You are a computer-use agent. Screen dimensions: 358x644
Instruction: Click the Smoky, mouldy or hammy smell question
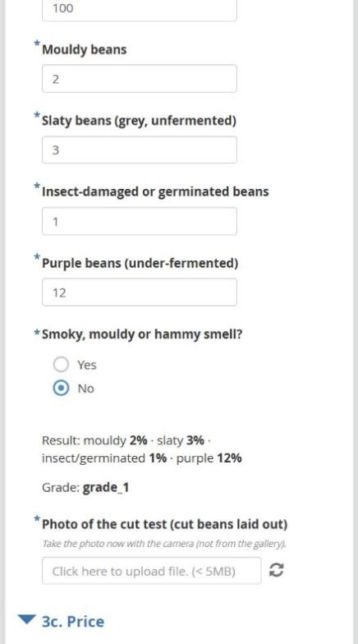pyautogui.click(x=142, y=334)
